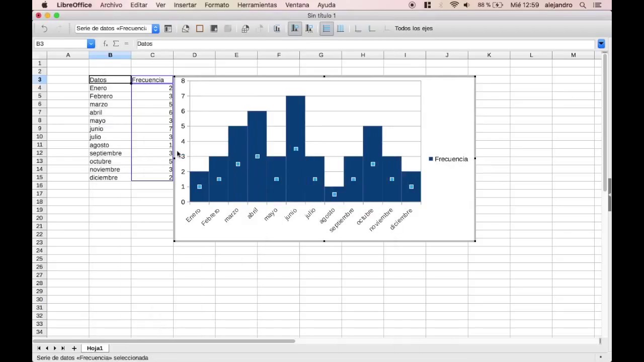This screenshot has width=644, height=362.
Task: Click the Sum sigma icon
Action: pos(116,44)
